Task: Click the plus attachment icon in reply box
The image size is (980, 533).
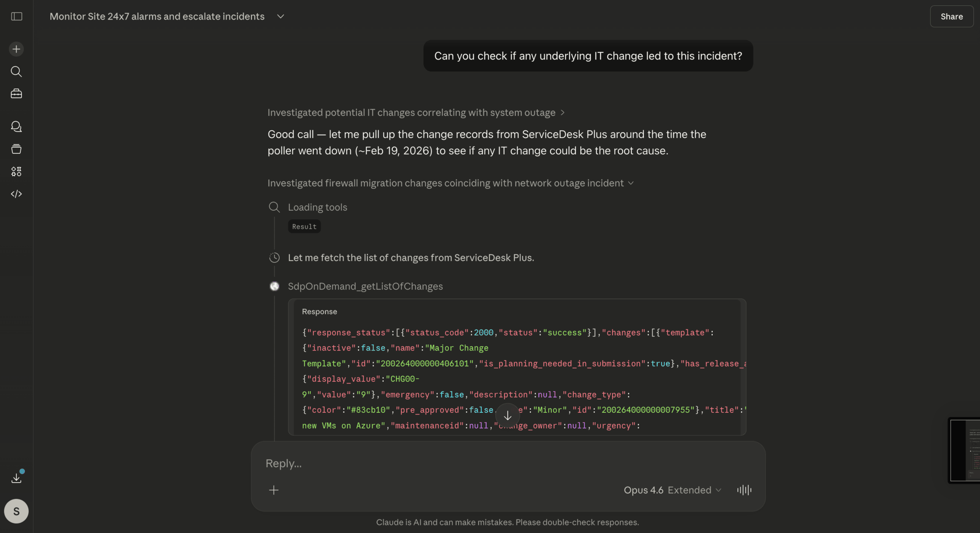Action: (x=273, y=490)
